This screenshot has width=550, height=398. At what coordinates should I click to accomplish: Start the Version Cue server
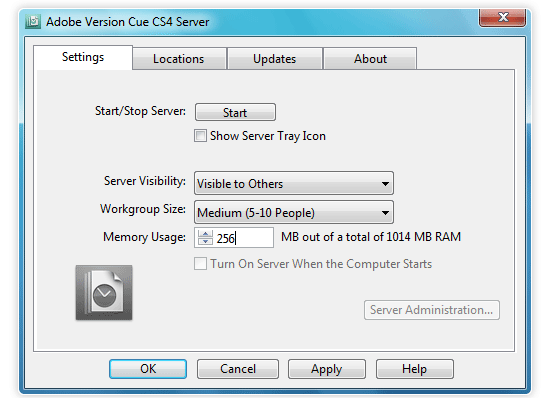point(235,112)
